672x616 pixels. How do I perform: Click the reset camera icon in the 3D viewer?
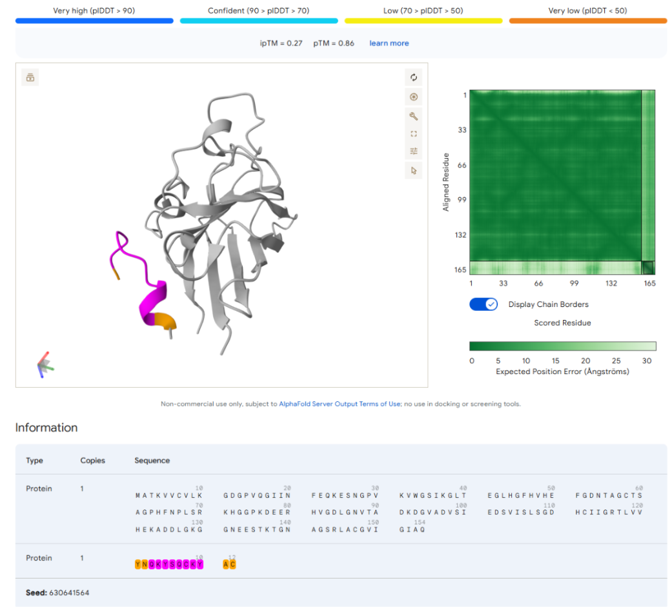(413, 77)
